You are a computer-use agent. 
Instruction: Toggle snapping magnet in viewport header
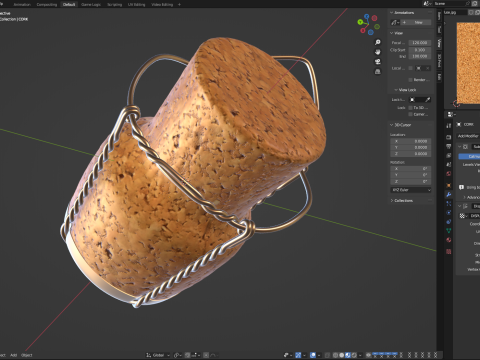click(187, 355)
